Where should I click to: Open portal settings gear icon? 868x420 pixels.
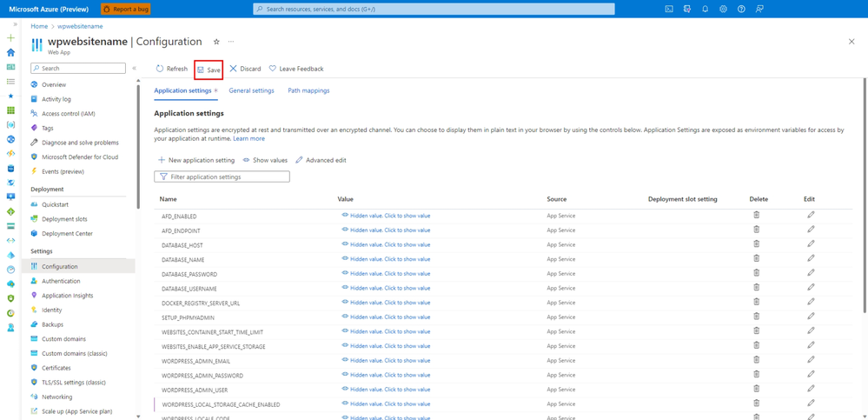click(x=723, y=9)
